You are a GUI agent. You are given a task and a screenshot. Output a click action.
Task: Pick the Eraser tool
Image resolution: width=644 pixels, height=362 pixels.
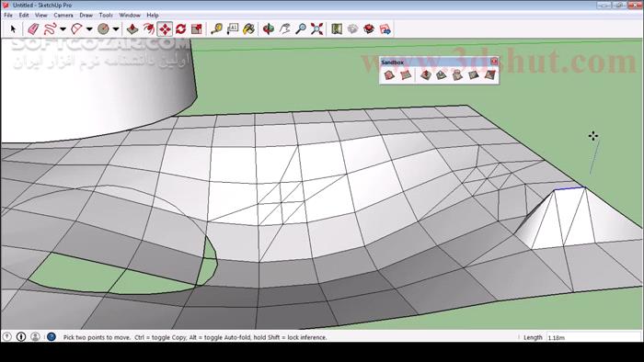point(33,29)
